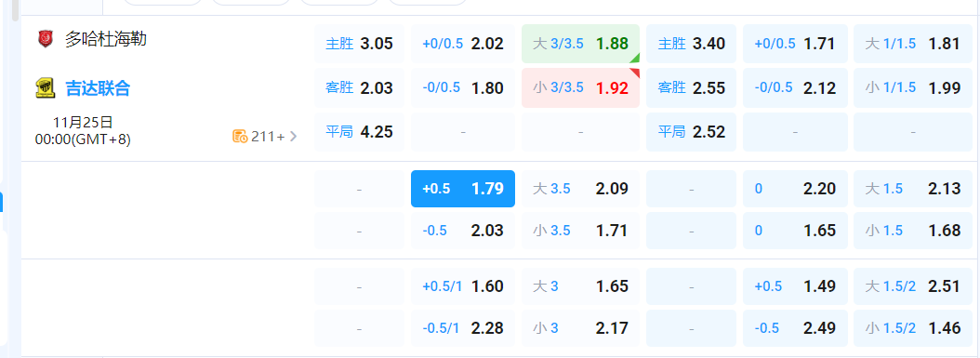Choose 小 1.5 at 1.68

tap(913, 231)
